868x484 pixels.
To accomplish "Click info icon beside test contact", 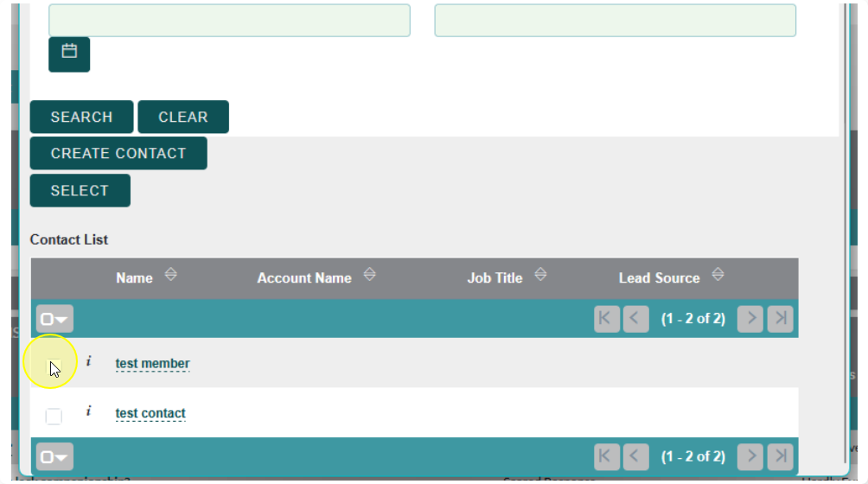I will 88,411.
